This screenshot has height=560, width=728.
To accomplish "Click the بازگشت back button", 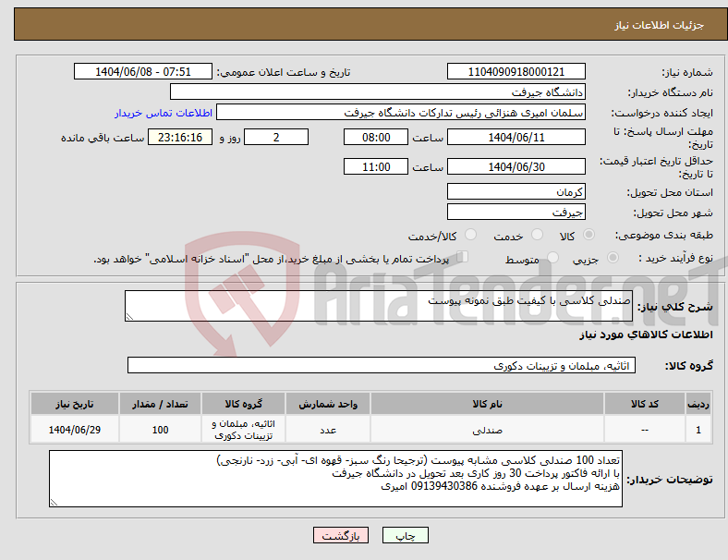I will coord(341,535).
